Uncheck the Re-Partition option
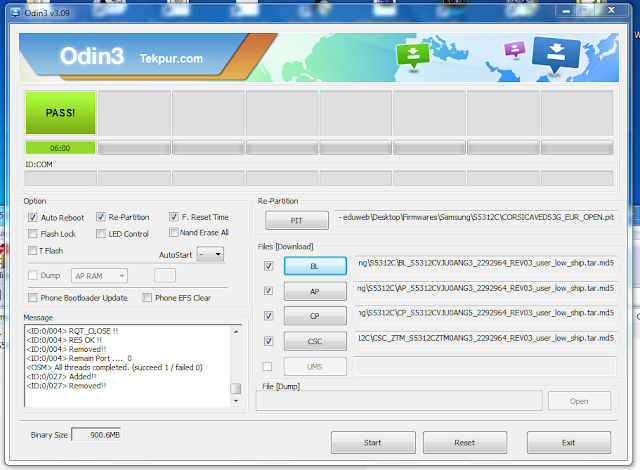The image size is (640, 470). click(101, 217)
